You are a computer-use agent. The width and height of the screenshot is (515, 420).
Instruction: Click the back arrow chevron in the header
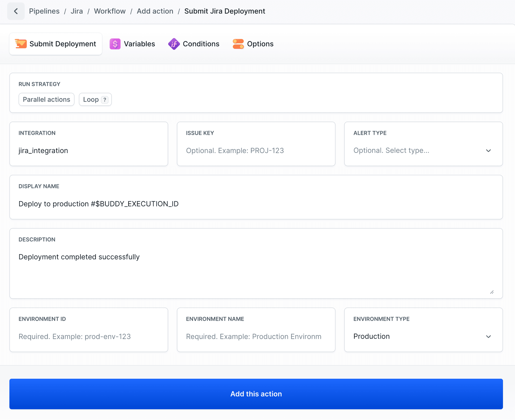click(16, 11)
